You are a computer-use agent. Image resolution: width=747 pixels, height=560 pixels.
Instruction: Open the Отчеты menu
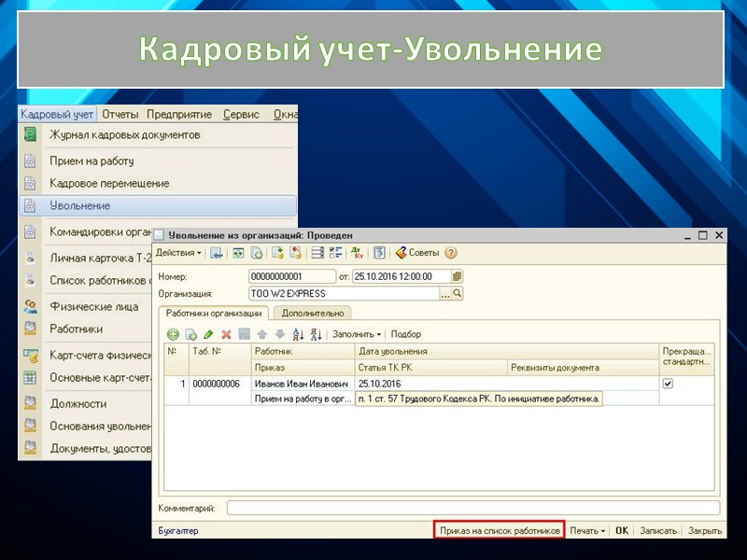click(120, 114)
